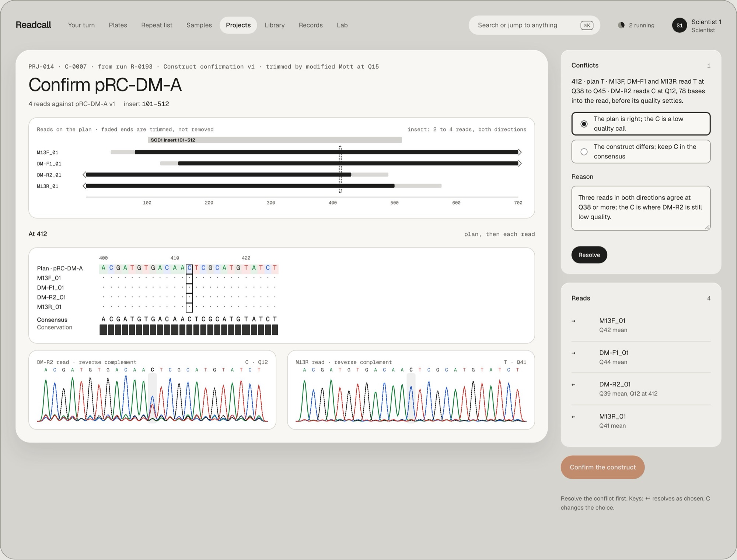The image size is (737, 560).
Task: Click forward arrow icon for M13F_01 read
Action: tap(573, 321)
